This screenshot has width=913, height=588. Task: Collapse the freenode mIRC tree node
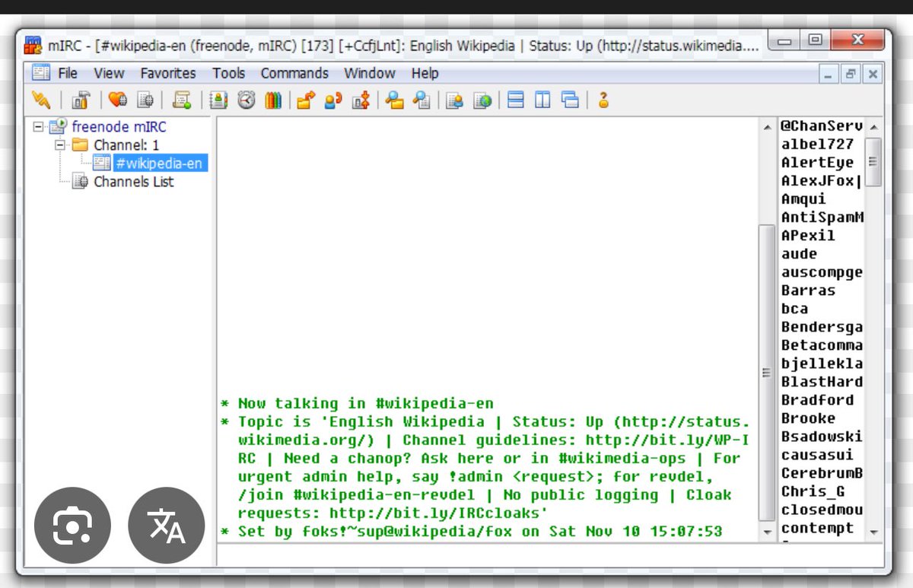(x=38, y=127)
